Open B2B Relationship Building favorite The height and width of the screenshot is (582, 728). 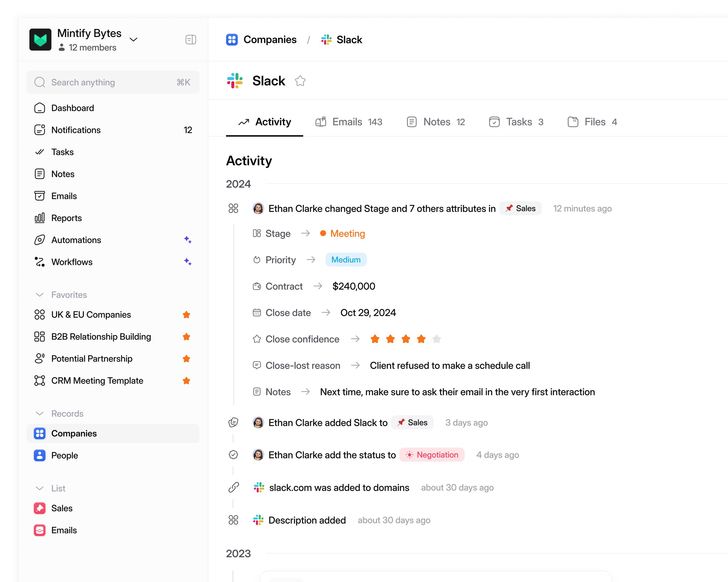tap(113, 337)
